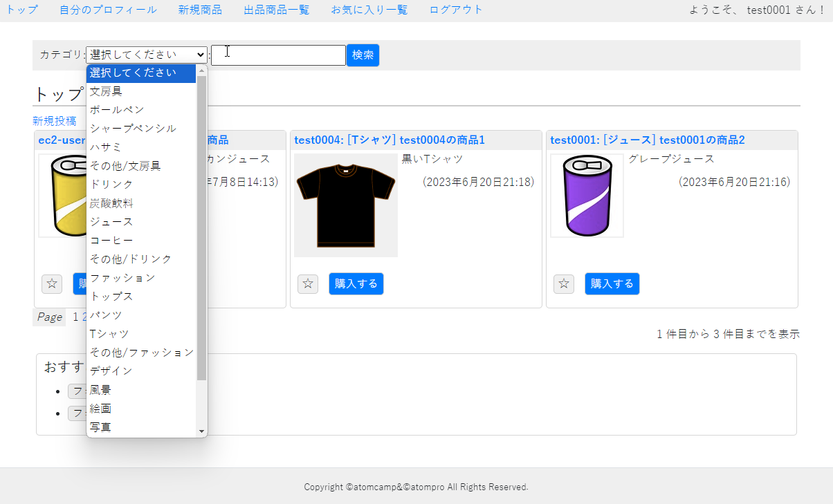Star the grape juice product as favorite
This screenshot has height=504, width=833.
click(564, 283)
